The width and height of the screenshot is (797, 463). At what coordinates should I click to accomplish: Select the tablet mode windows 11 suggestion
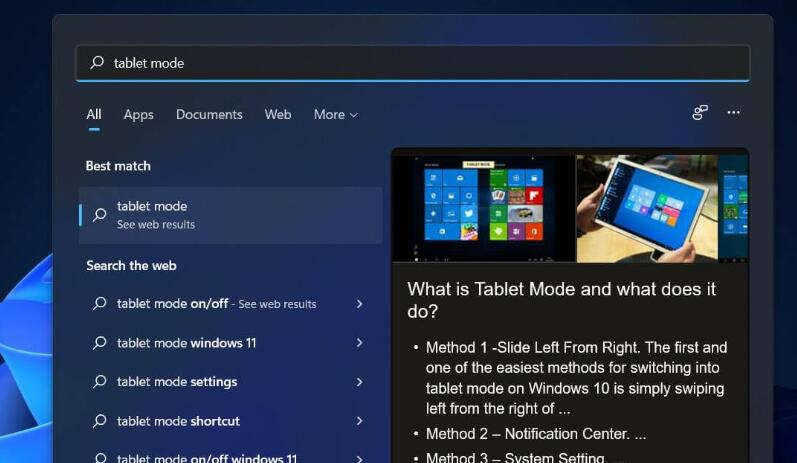coord(230,343)
